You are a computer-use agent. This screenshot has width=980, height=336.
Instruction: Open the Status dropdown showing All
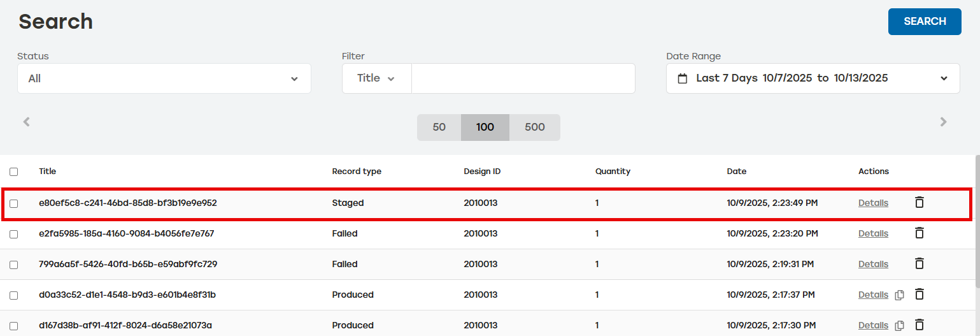164,78
